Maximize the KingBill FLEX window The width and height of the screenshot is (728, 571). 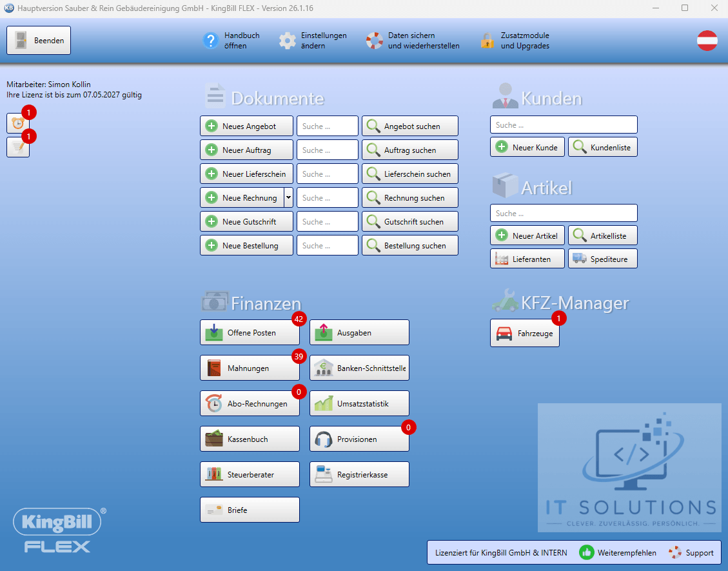[685, 8]
